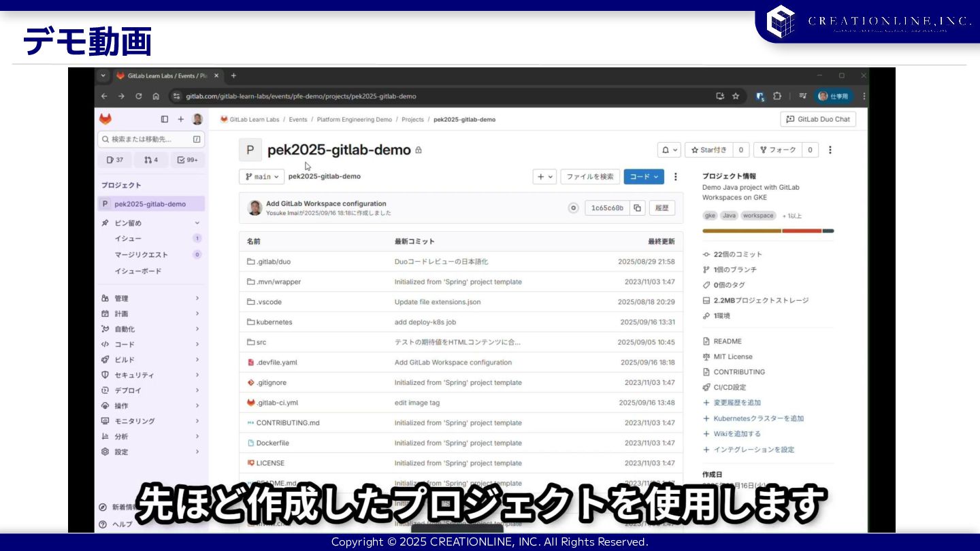Expand the 自動化 sidebar menu

click(x=152, y=329)
